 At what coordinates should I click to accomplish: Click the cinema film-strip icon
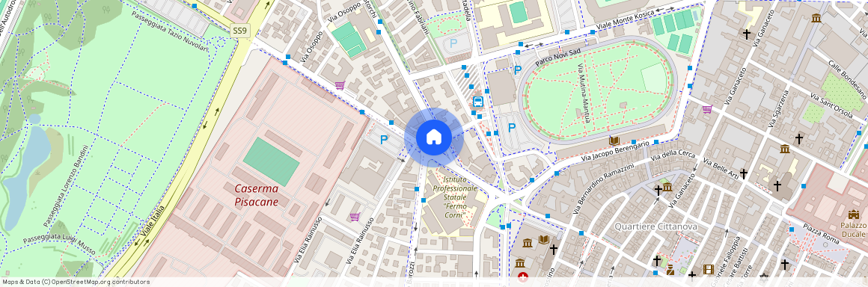point(708,269)
